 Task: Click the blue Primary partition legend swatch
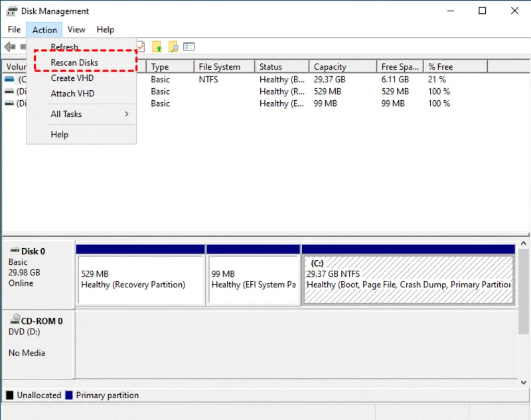[x=69, y=395]
